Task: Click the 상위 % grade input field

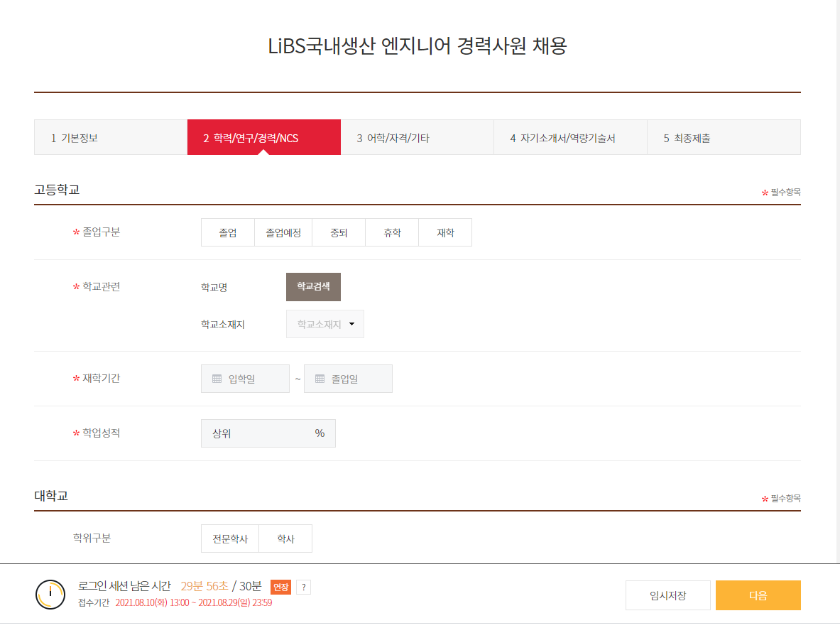Action: coord(268,433)
